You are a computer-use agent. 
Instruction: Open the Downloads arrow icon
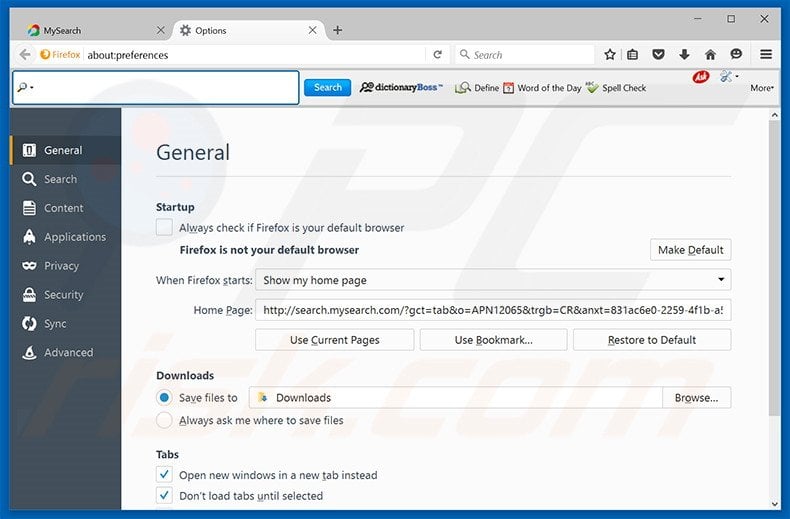click(684, 54)
